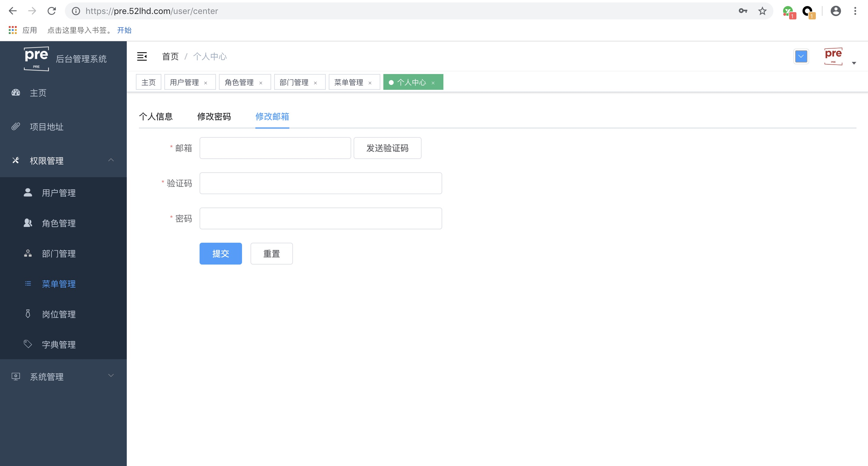Open 部门管理 via the org chart icon

pyautogui.click(x=28, y=253)
